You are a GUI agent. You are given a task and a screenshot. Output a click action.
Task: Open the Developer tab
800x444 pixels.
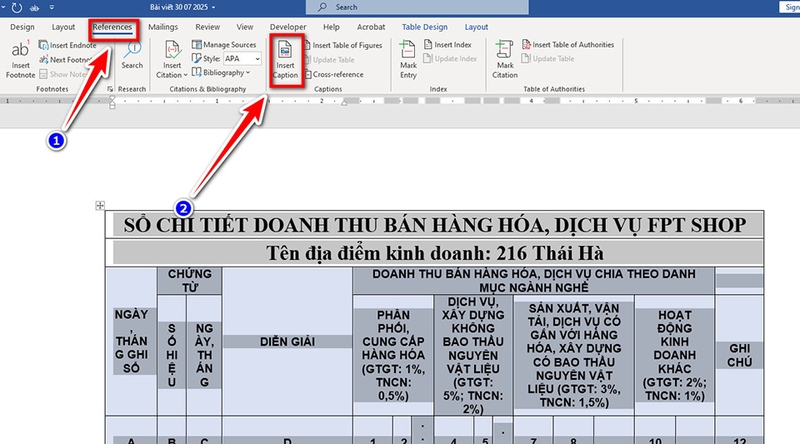pos(288,27)
